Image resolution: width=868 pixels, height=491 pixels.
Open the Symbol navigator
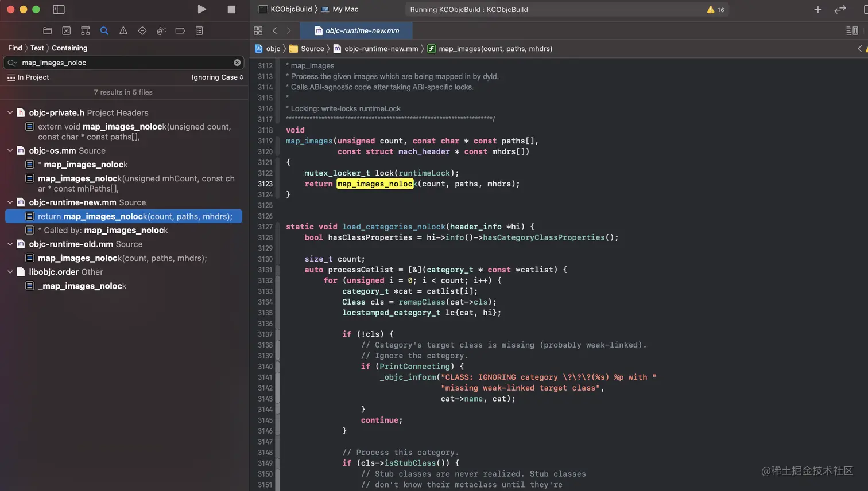pyautogui.click(x=86, y=30)
